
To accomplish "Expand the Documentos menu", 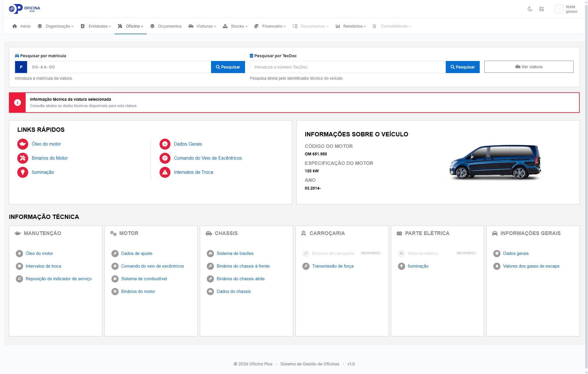I will [311, 26].
